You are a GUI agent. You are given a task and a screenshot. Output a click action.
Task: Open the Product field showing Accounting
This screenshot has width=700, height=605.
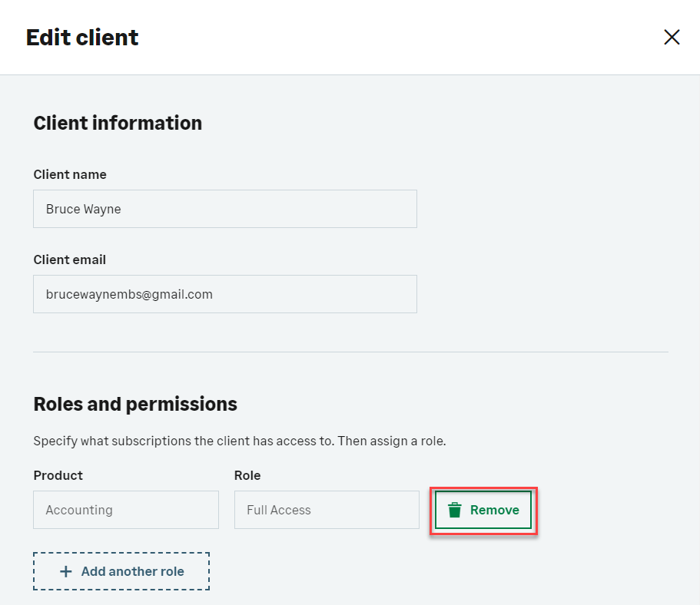point(126,510)
